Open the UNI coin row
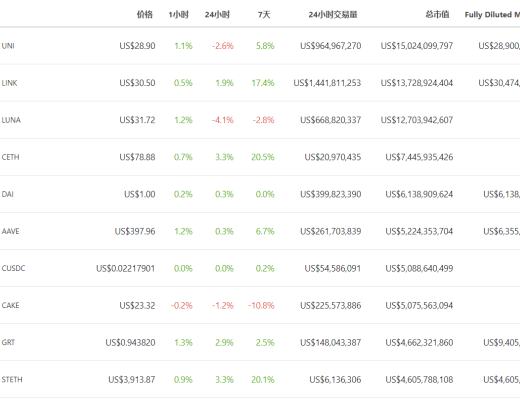Viewport: 520px width, 400px height. pyautogui.click(x=260, y=46)
